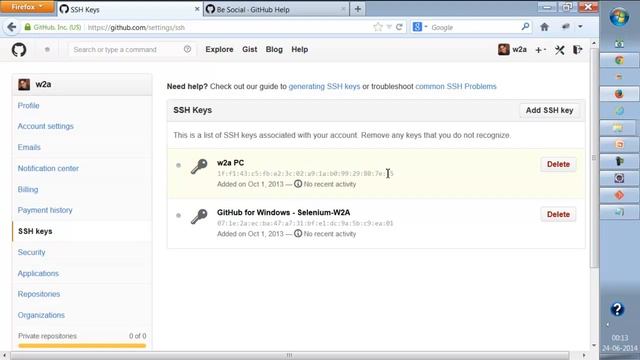Click the key icon for w2a PC
This screenshot has width=640, height=360.
[x=199, y=167]
